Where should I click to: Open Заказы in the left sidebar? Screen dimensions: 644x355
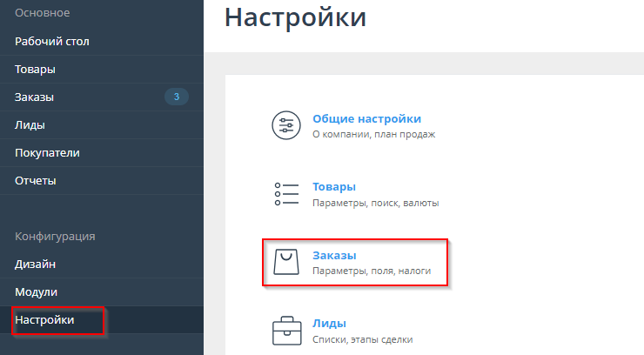point(34,97)
